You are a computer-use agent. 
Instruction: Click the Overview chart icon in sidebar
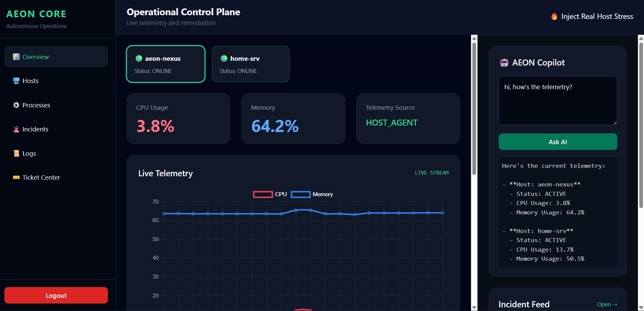pyautogui.click(x=16, y=57)
